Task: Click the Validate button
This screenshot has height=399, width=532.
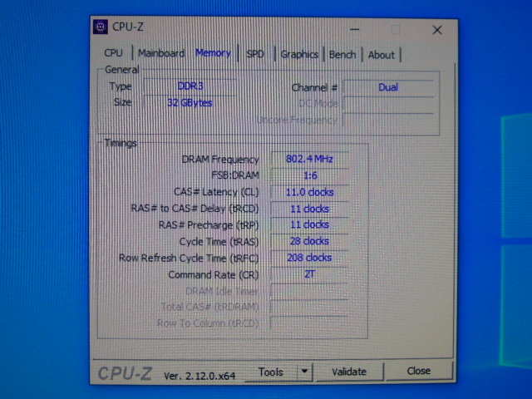Action: tap(349, 372)
